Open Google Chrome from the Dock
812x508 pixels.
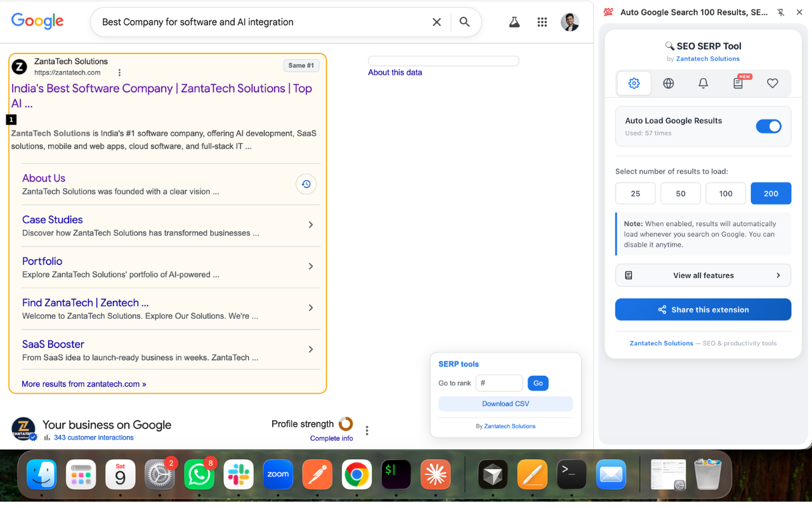point(357,474)
